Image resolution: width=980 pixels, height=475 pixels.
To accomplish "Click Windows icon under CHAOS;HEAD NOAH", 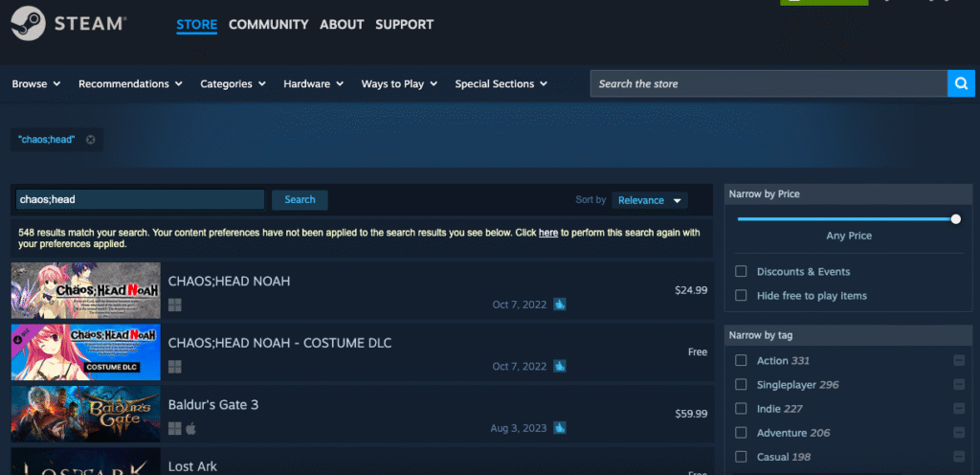I will click(x=174, y=305).
